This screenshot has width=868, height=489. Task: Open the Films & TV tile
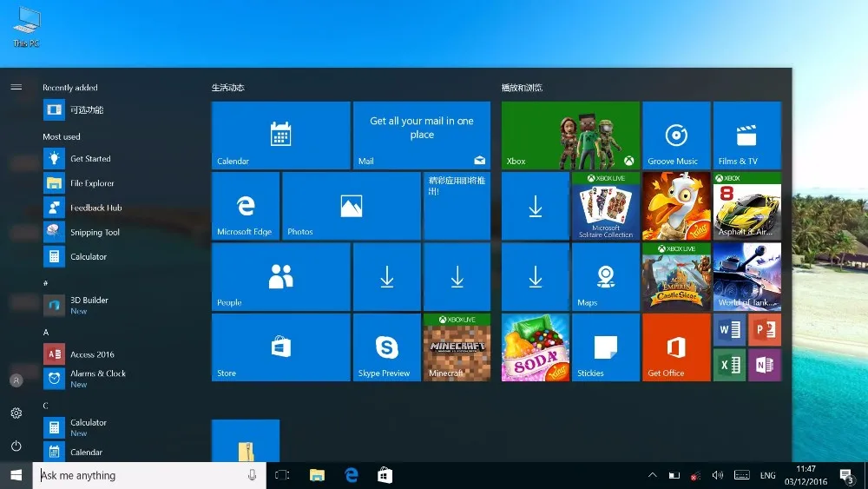746,135
